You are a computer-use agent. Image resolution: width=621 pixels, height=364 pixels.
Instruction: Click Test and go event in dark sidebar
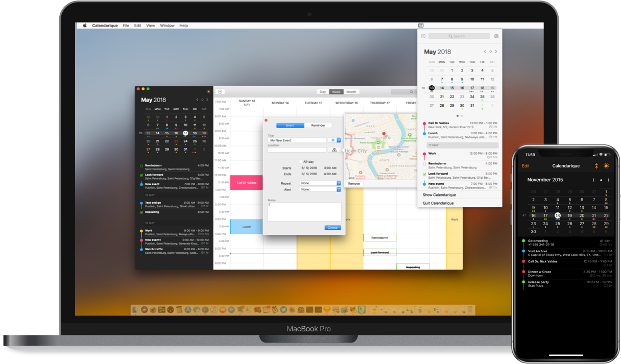(175, 204)
